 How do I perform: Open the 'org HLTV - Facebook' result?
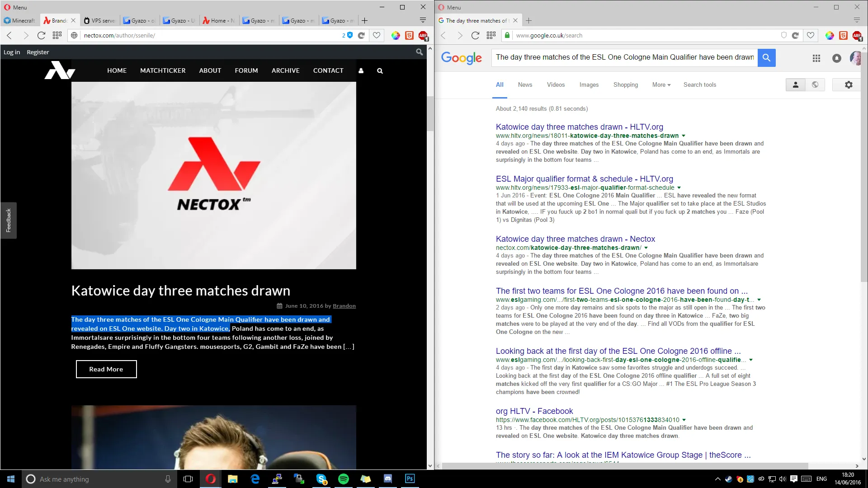click(x=534, y=411)
